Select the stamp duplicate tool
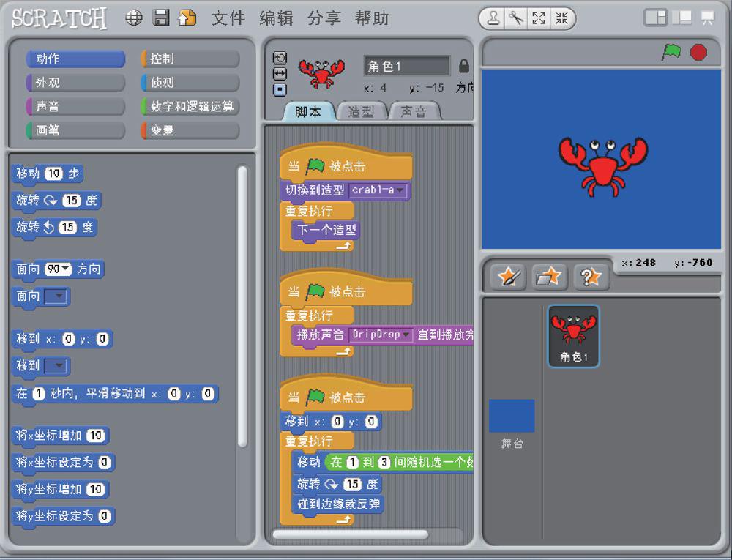732x560 pixels. 494,19
